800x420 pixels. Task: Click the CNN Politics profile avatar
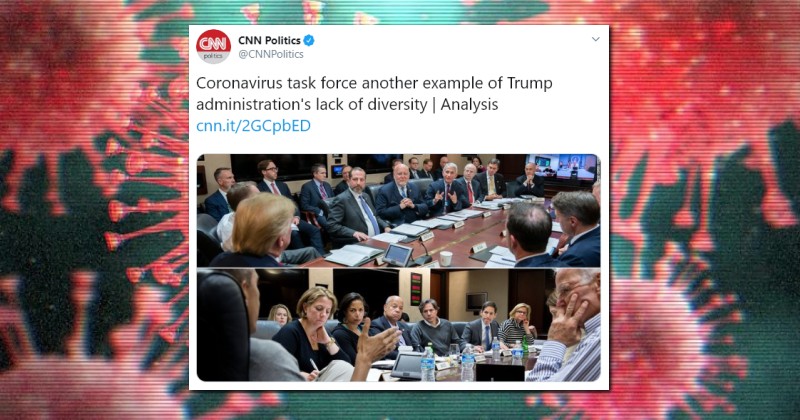(213, 46)
